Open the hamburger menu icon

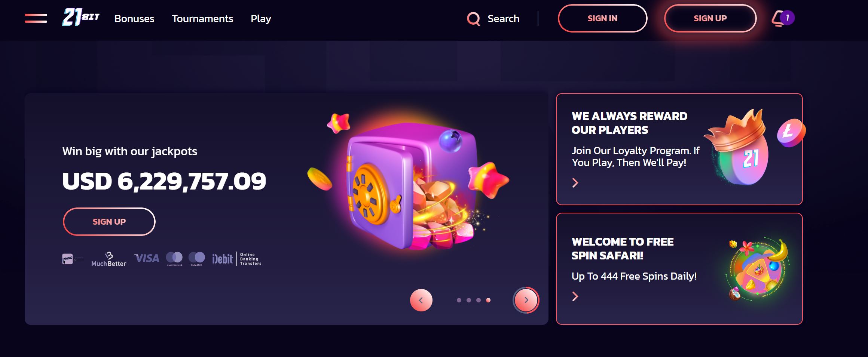click(36, 18)
